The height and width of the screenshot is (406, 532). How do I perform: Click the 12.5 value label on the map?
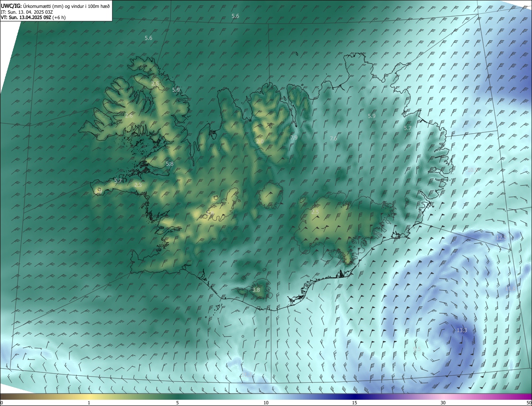coord(501,237)
